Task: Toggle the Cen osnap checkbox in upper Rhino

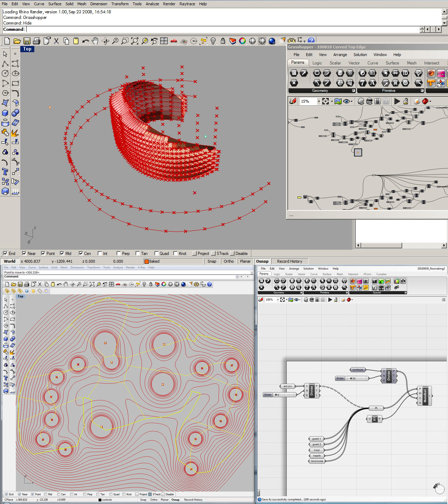Action: 81,254
